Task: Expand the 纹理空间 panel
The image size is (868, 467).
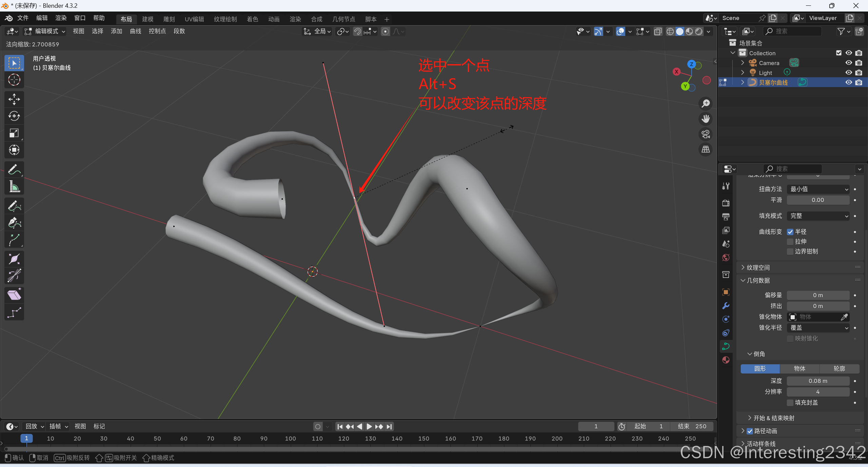Action: pyautogui.click(x=758, y=268)
